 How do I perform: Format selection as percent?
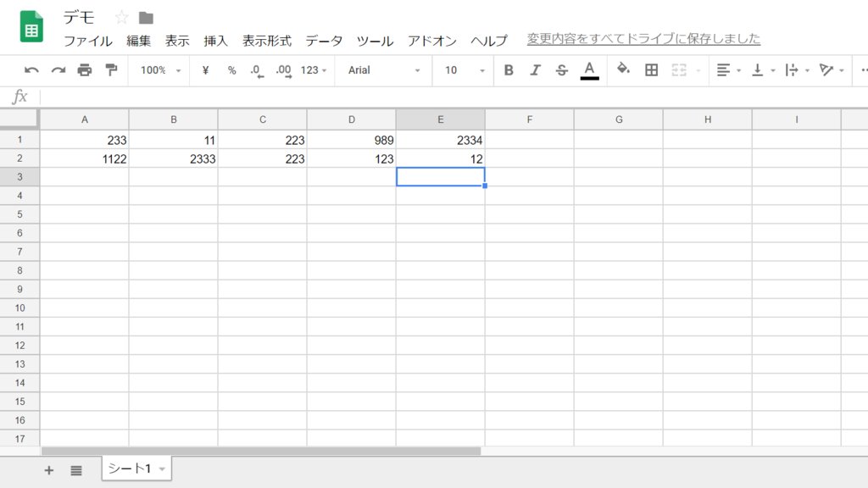230,70
